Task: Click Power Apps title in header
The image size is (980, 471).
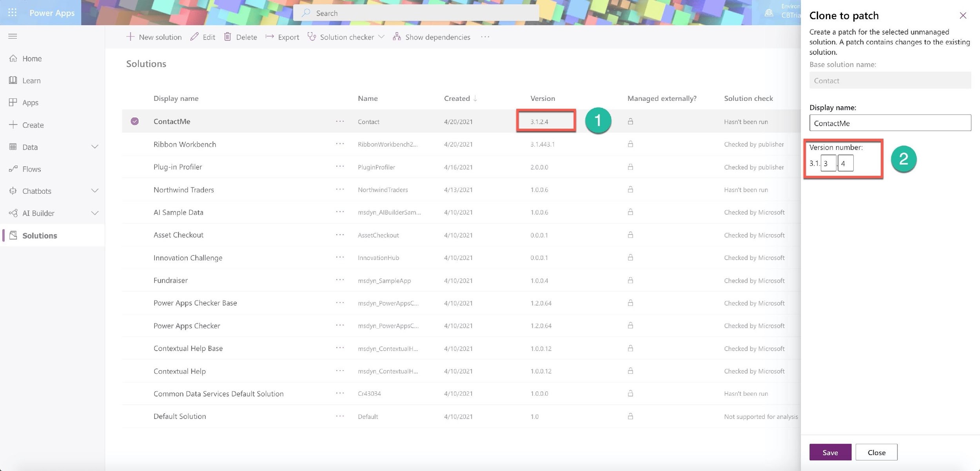Action: coord(52,13)
